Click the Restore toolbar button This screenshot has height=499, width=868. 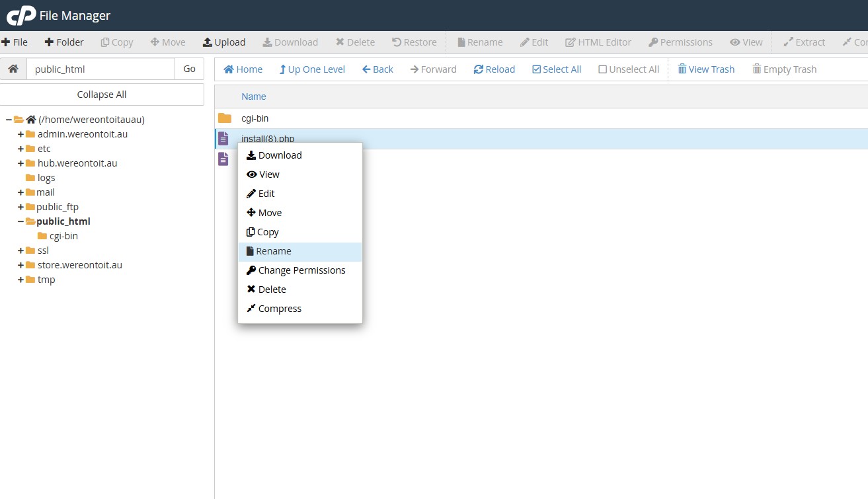[414, 42]
